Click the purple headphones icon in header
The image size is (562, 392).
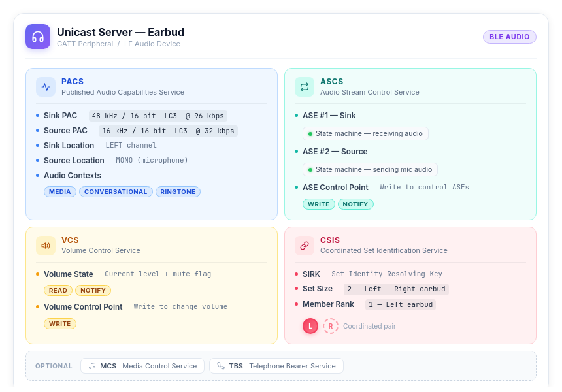pos(38,37)
